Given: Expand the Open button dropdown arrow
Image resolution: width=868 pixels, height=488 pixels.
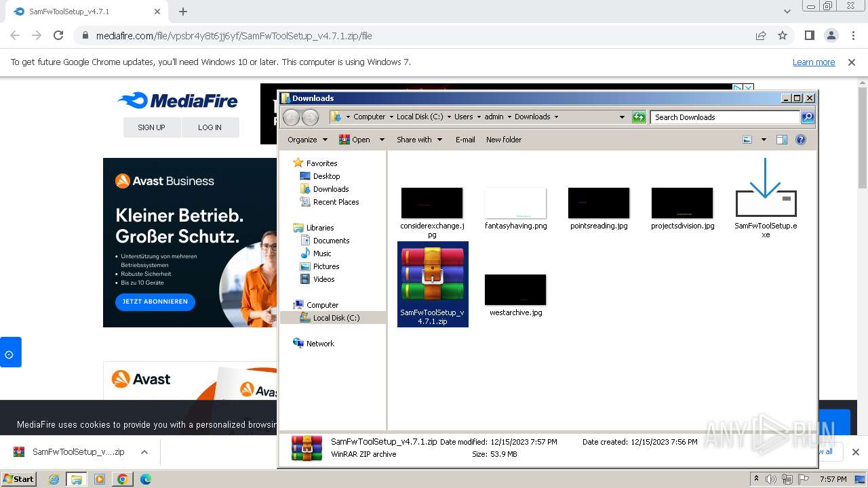Looking at the screenshot, I should click(x=382, y=140).
